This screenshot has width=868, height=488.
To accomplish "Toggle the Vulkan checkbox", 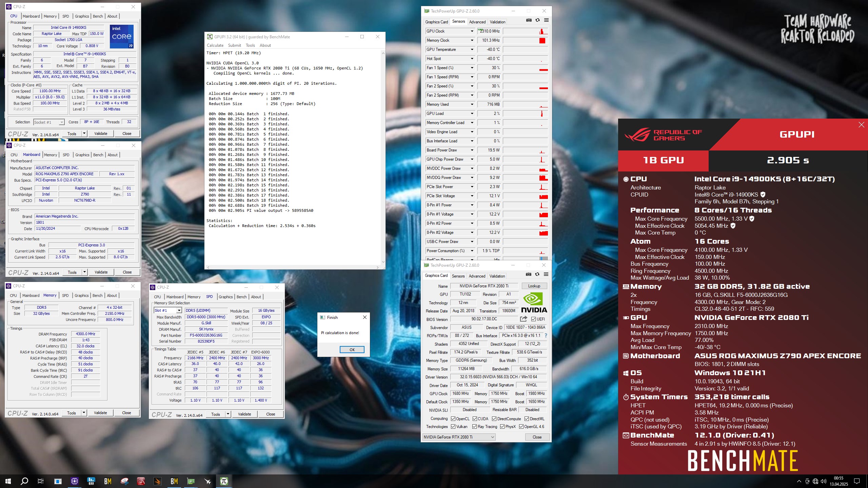I will pos(453,427).
